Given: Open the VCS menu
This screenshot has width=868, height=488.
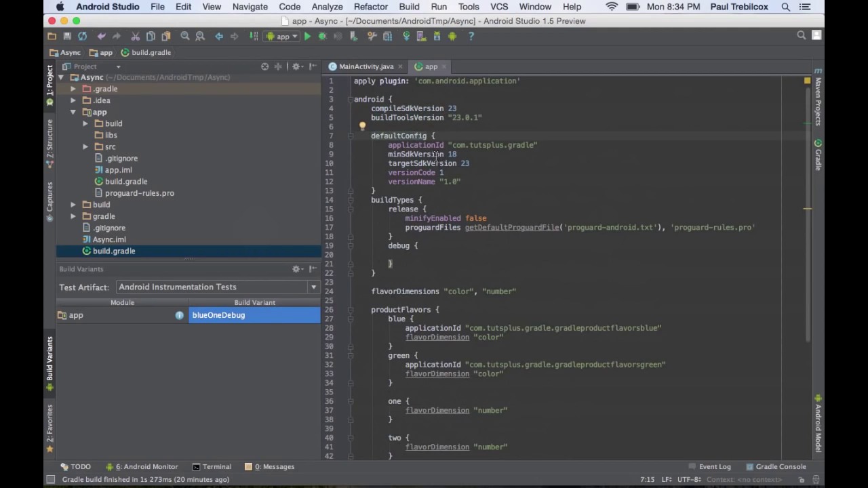Looking at the screenshot, I should [499, 7].
